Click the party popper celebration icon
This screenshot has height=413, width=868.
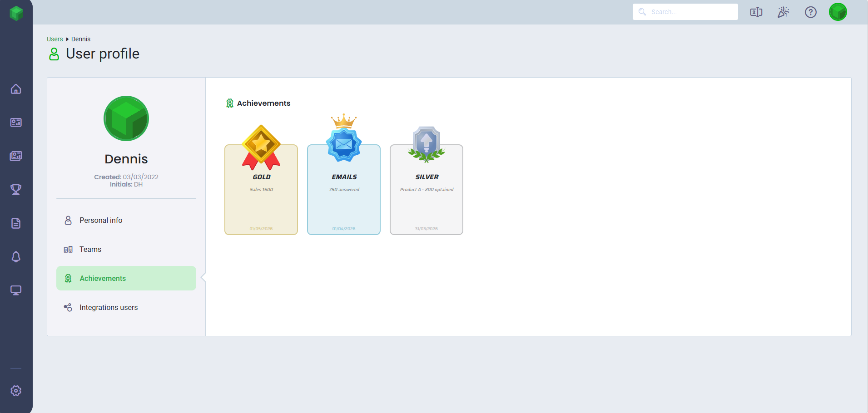coord(784,12)
